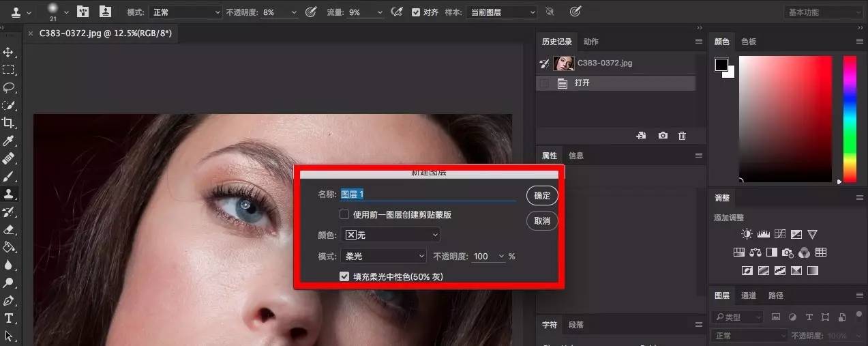Toggle the 对齐 aligned checkbox
The height and width of the screenshot is (346, 868).
[416, 12]
